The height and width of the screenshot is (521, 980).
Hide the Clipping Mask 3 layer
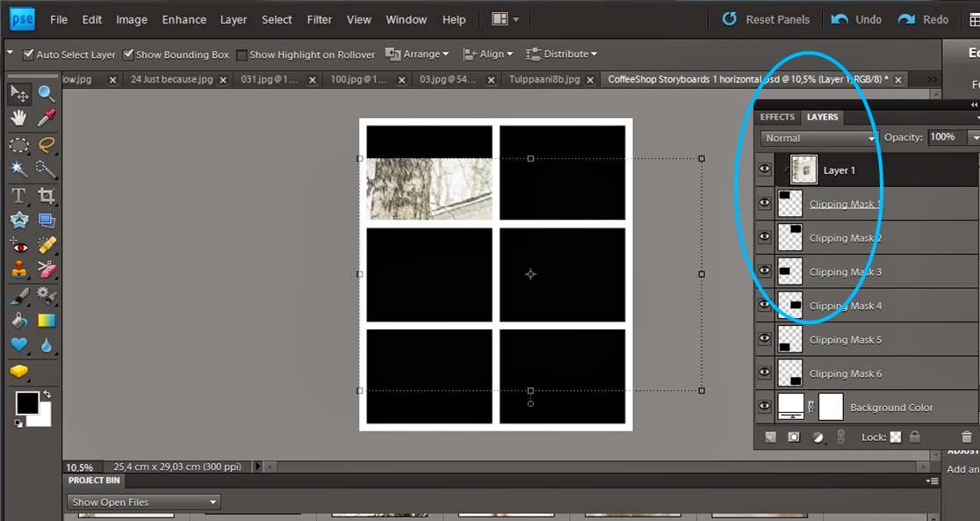coord(763,271)
